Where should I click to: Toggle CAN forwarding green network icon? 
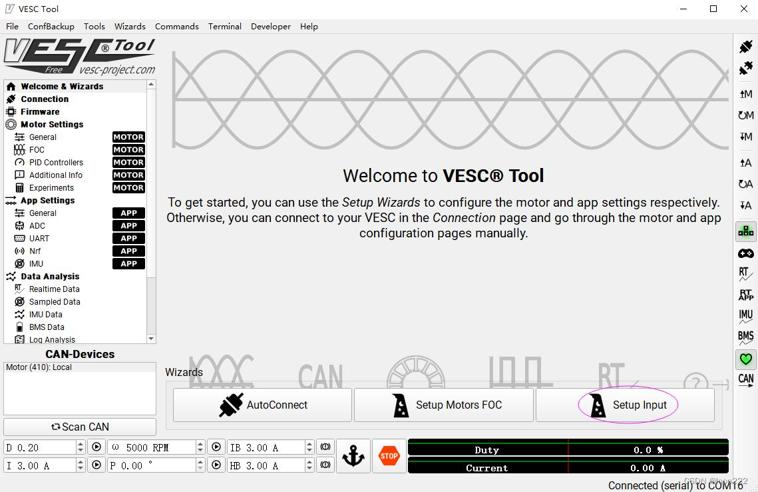click(745, 231)
